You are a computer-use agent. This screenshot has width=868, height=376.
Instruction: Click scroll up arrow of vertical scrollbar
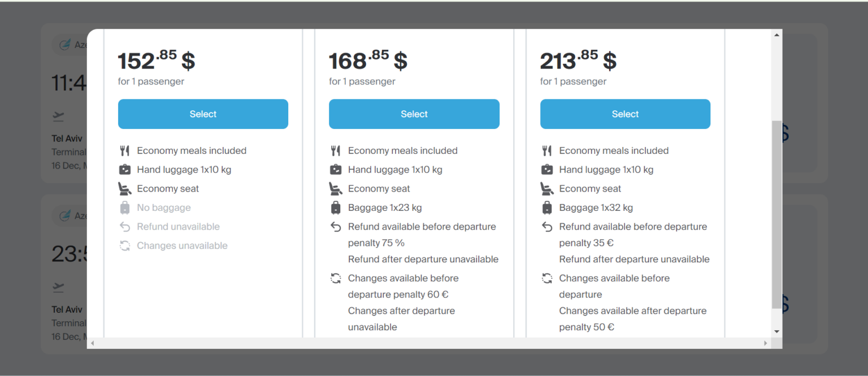776,35
